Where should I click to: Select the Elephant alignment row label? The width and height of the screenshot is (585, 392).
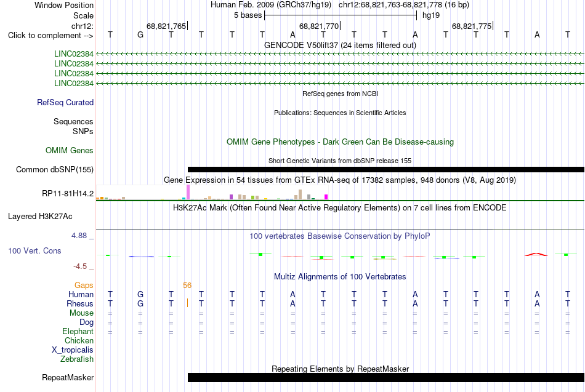(78, 331)
